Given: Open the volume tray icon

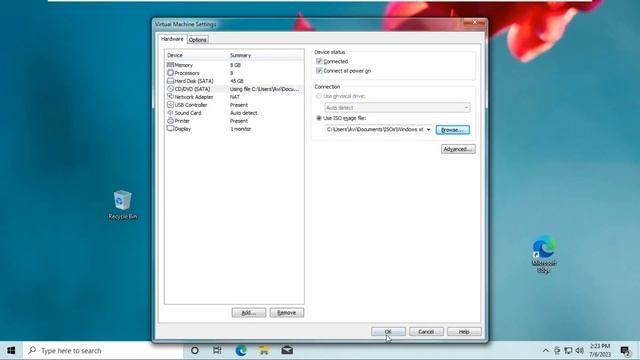Looking at the screenshot, I should pyautogui.click(x=579, y=351).
